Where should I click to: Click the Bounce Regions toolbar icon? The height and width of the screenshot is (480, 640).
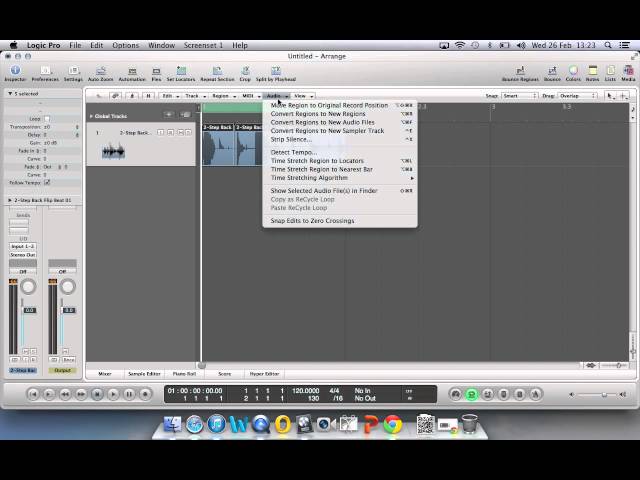tap(520, 73)
